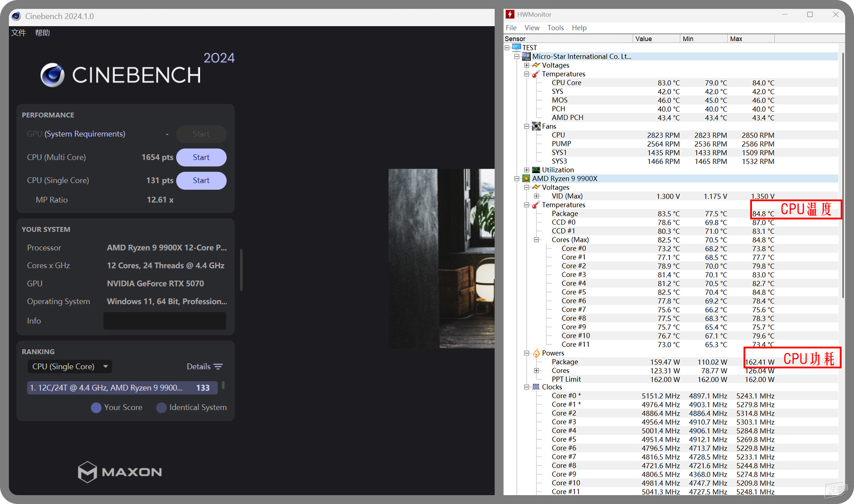
Task: Open the CPU (Single Core) ranking dropdown
Action: (70, 367)
